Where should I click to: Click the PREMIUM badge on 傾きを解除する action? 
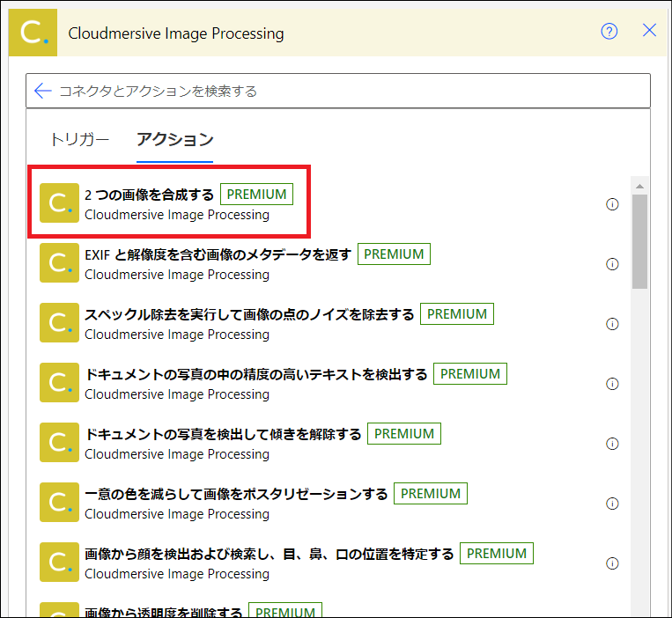[x=404, y=434]
